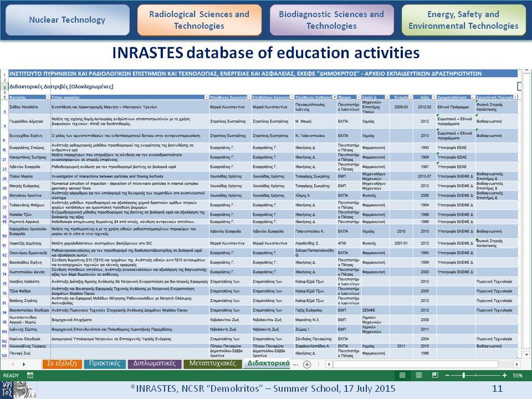
Task: Click the vertical scrollbar up arrow
Action: [526, 71]
